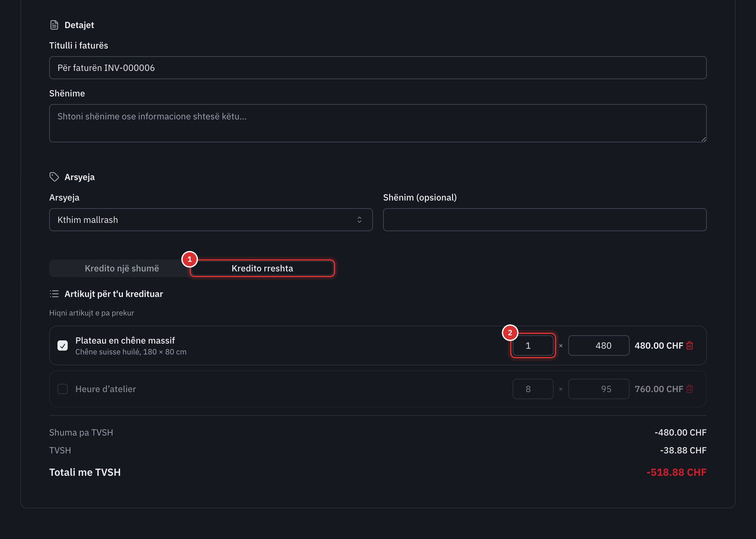The image size is (756, 539).
Task: Click the 480.00 CHF line total
Action: pos(659,345)
